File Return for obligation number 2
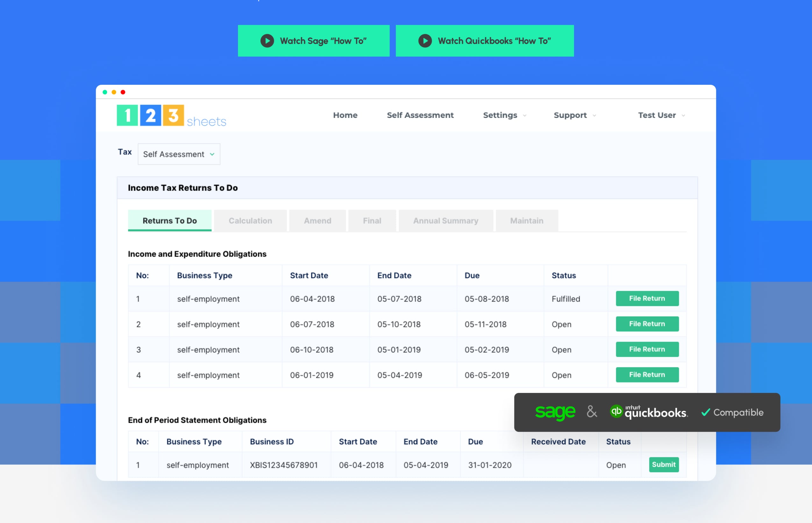812x523 pixels. pos(647,324)
